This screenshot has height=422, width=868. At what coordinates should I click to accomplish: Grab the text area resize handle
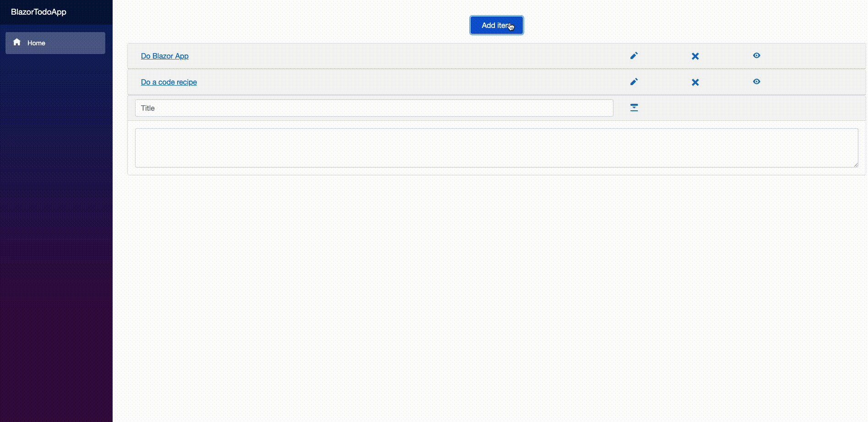pos(855,165)
